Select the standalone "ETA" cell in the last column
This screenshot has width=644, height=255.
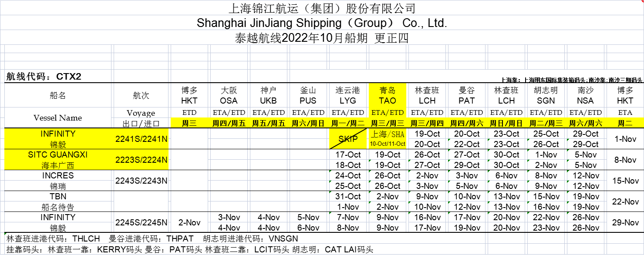pos(625,113)
